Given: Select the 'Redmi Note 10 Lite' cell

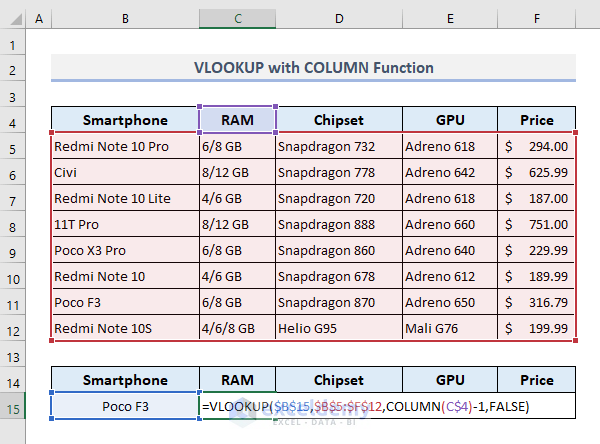Looking at the screenshot, I should [x=126, y=198].
